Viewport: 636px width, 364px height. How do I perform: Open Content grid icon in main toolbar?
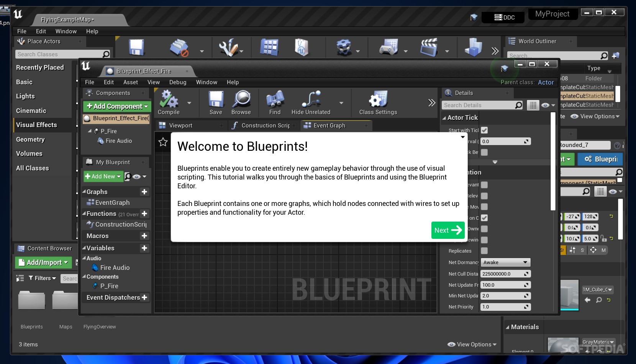tap(269, 48)
